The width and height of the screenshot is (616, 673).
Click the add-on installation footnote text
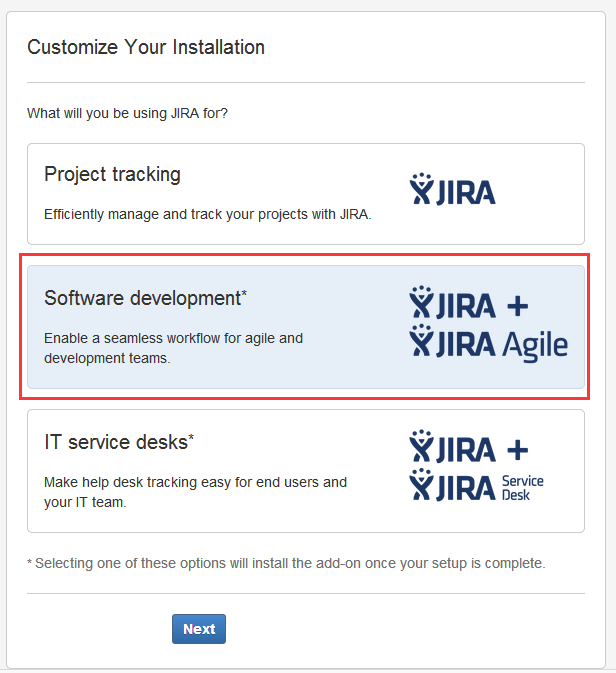(x=286, y=563)
